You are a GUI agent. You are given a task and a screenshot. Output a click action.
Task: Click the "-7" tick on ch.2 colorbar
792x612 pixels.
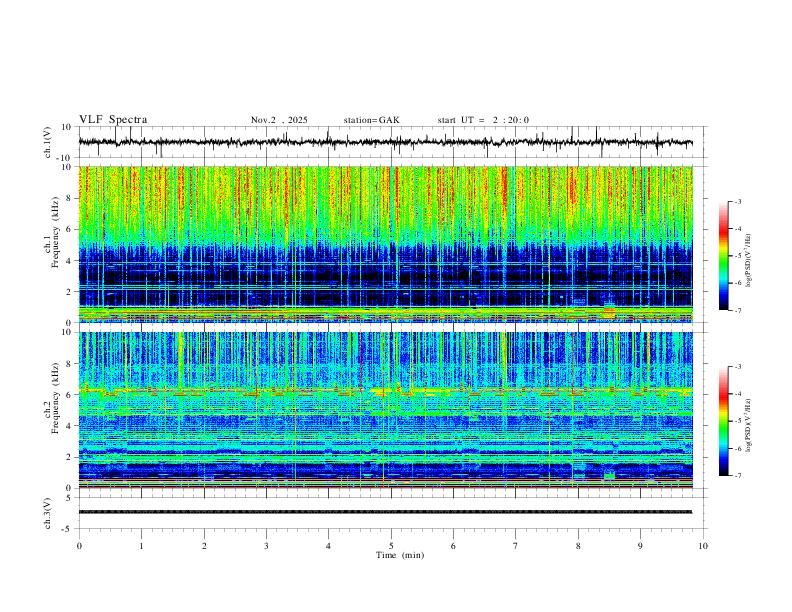click(737, 476)
